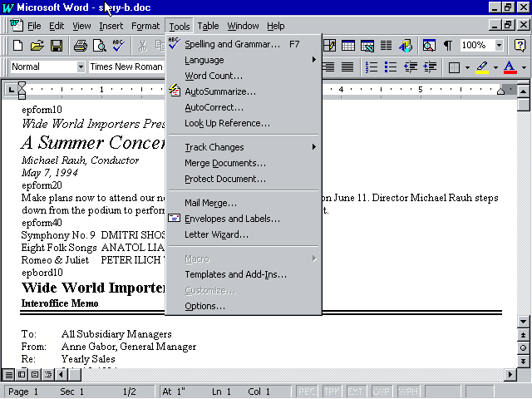Click the Decrease Indent icon
Screen dimensions: 532x399
(411, 66)
